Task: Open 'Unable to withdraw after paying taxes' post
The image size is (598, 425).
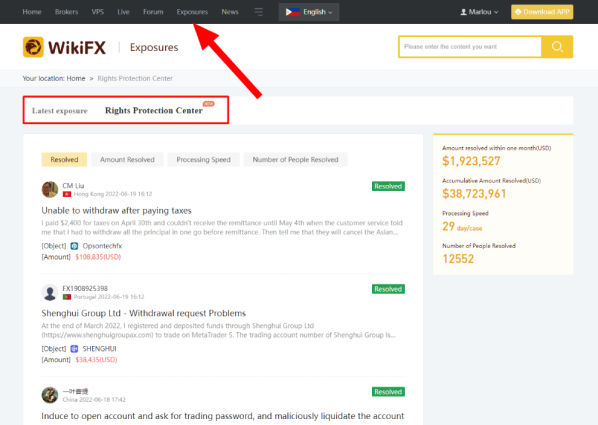Action: click(116, 211)
